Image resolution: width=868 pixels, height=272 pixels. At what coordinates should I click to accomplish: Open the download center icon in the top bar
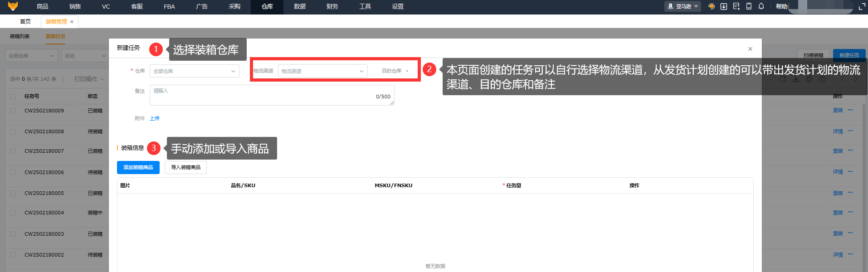tap(724, 6)
